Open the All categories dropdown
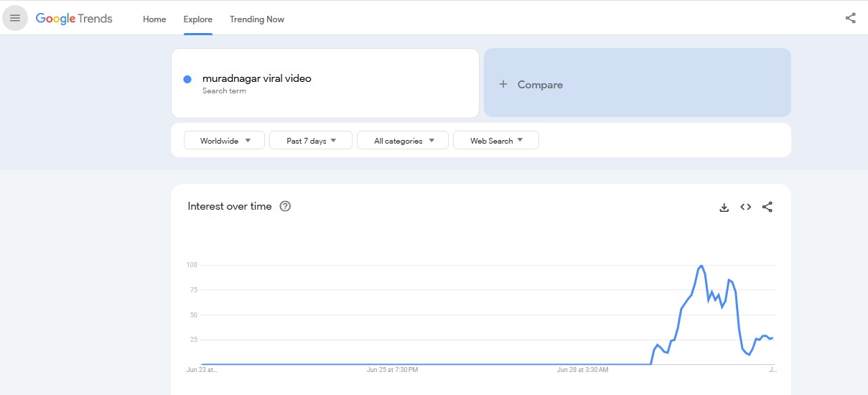 click(403, 141)
